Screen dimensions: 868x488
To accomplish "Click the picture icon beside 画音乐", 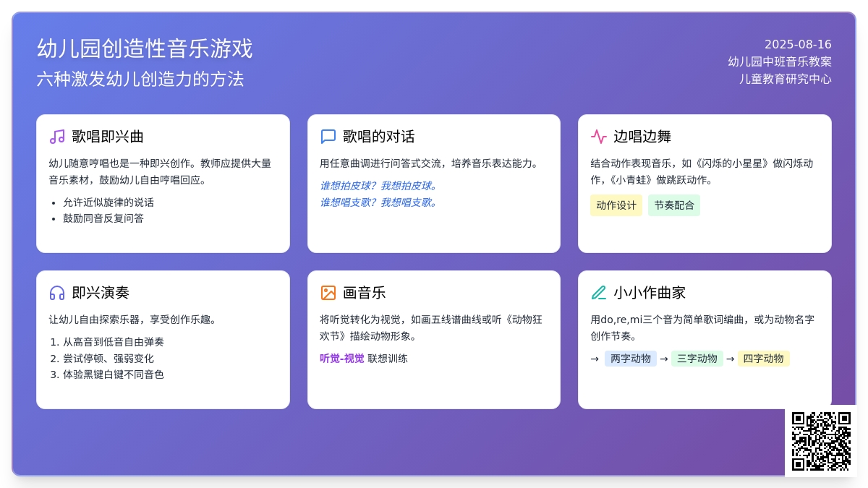I will (x=328, y=293).
